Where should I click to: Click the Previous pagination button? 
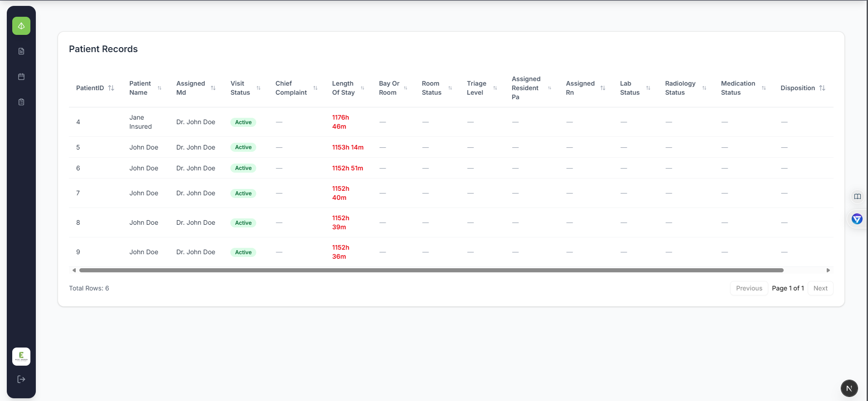point(749,288)
